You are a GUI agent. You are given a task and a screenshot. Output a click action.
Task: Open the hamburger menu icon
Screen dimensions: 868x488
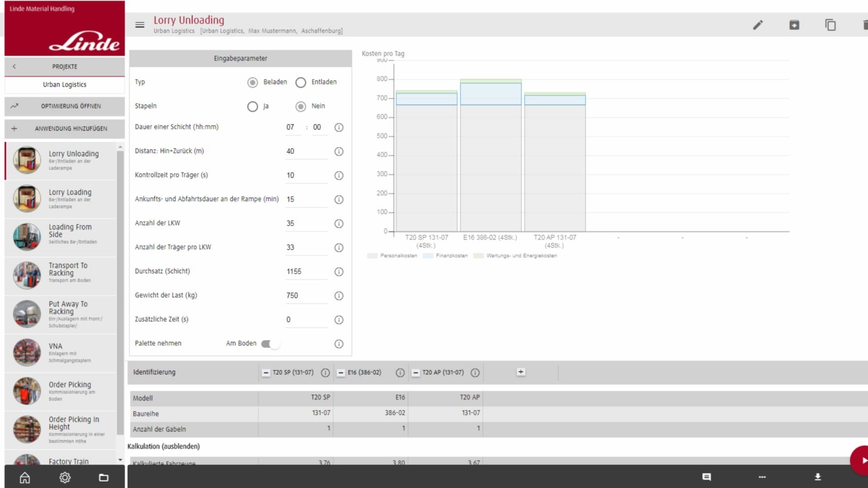pyautogui.click(x=140, y=25)
